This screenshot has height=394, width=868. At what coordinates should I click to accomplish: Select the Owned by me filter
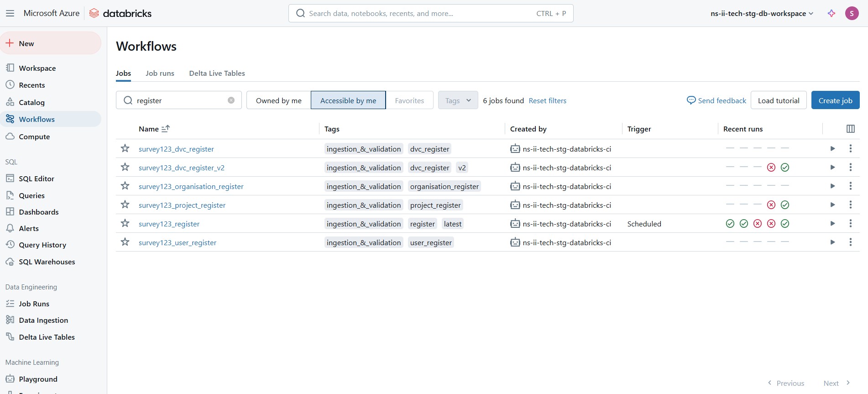point(279,100)
